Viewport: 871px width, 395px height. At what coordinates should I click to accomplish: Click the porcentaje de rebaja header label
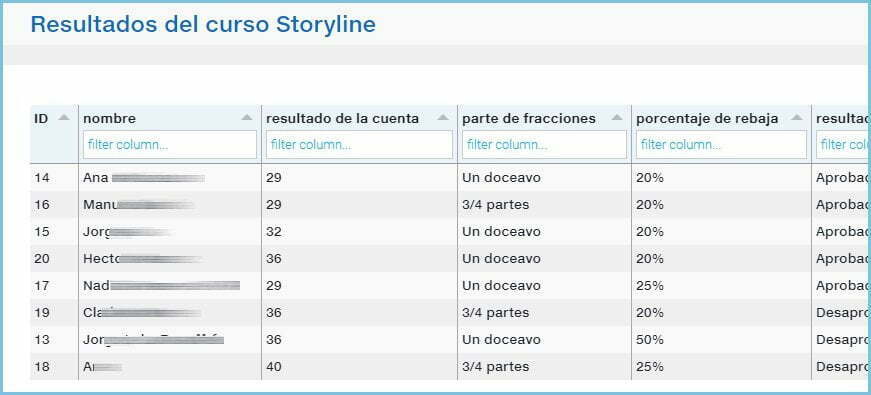(707, 118)
